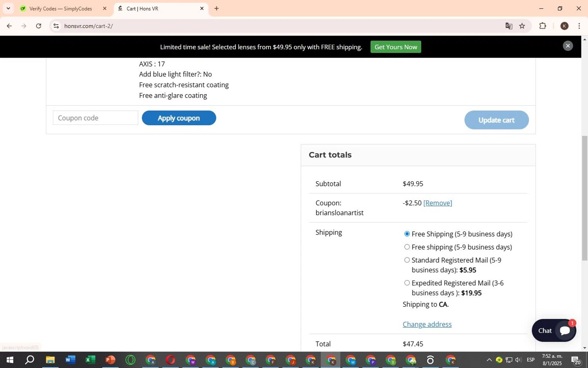The height and width of the screenshot is (368, 588).
Task: Click the Shipping to CA text
Action: (426, 304)
